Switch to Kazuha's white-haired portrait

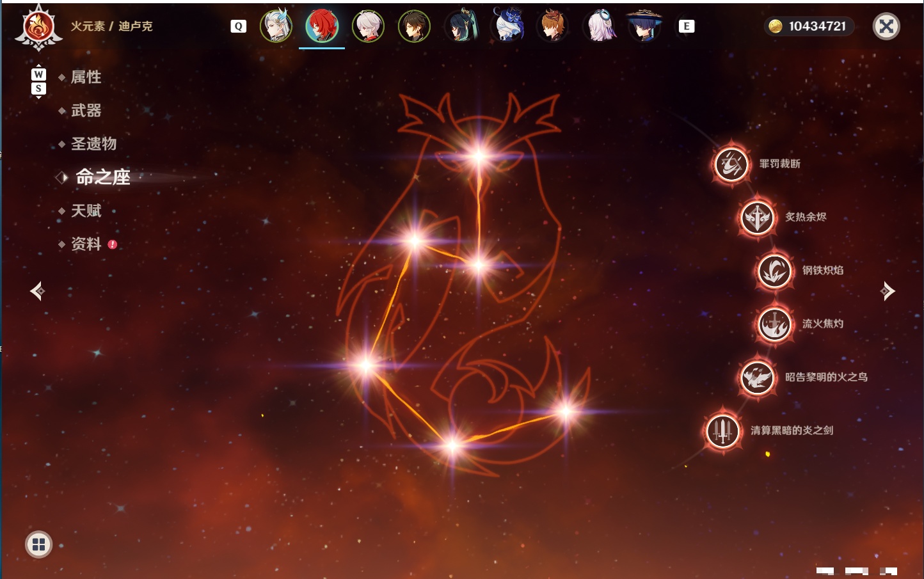coord(368,26)
